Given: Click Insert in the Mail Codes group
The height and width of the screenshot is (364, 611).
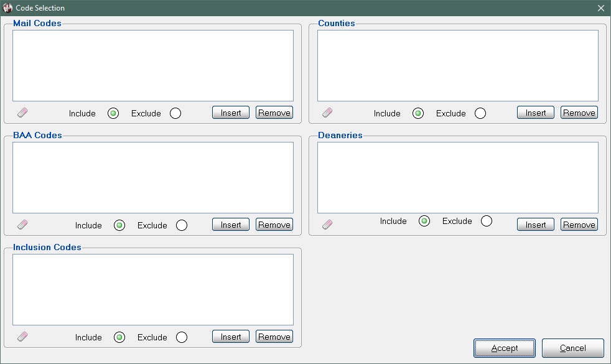Looking at the screenshot, I should [x=231, y=113].
